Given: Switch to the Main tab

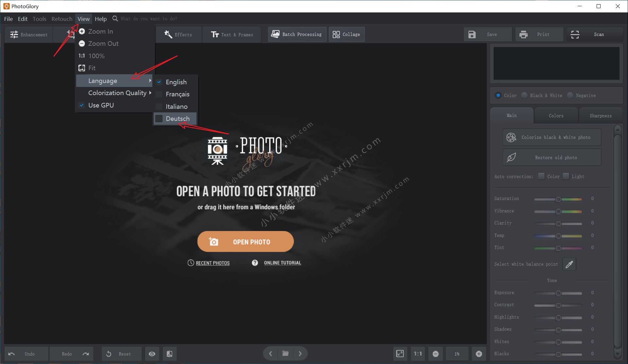Looking at the screenshot, I should pyautogui.click(x=512, y=115).
